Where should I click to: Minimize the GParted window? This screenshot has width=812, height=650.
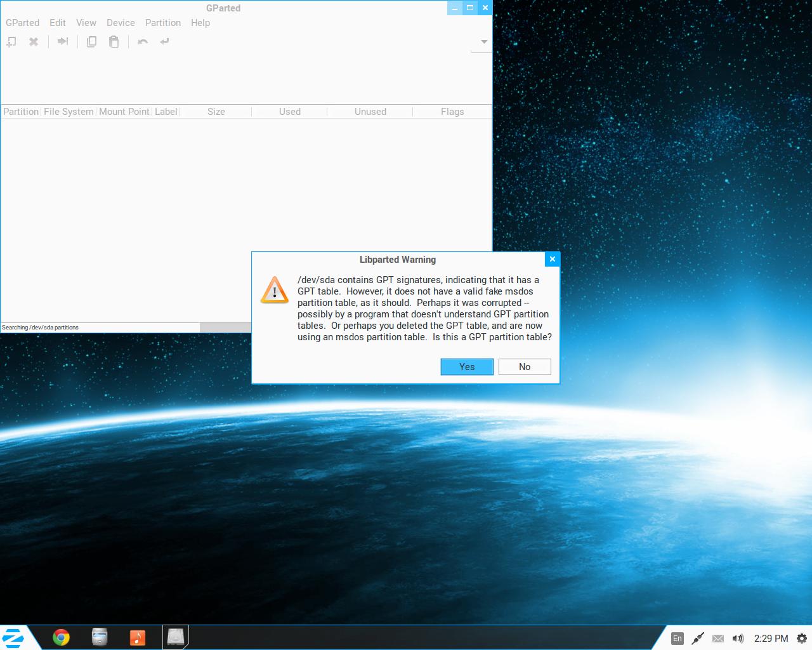[455, 8]
